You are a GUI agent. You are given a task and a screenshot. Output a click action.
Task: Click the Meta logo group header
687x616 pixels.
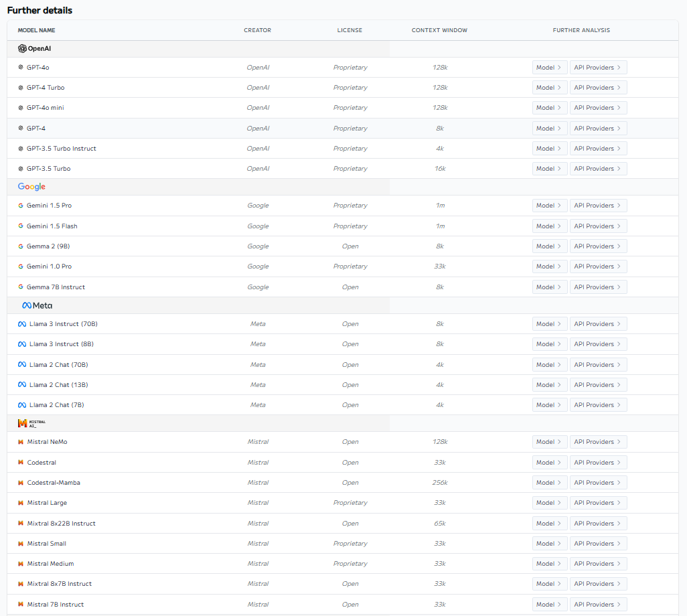click(37, 305)
